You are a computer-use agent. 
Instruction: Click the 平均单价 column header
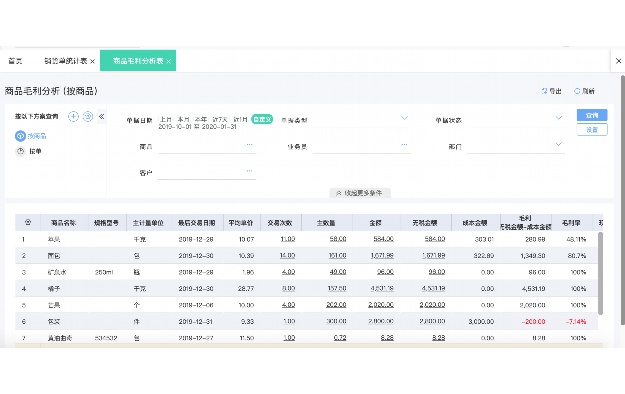[x=241, y=223]
